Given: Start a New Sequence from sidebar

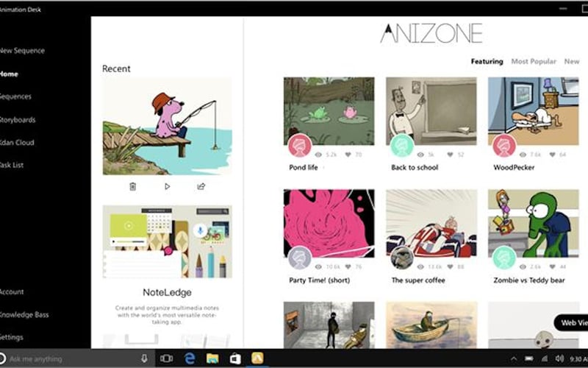Looking at the screenshot, I should pyautogui.click(x=22, y=50).
